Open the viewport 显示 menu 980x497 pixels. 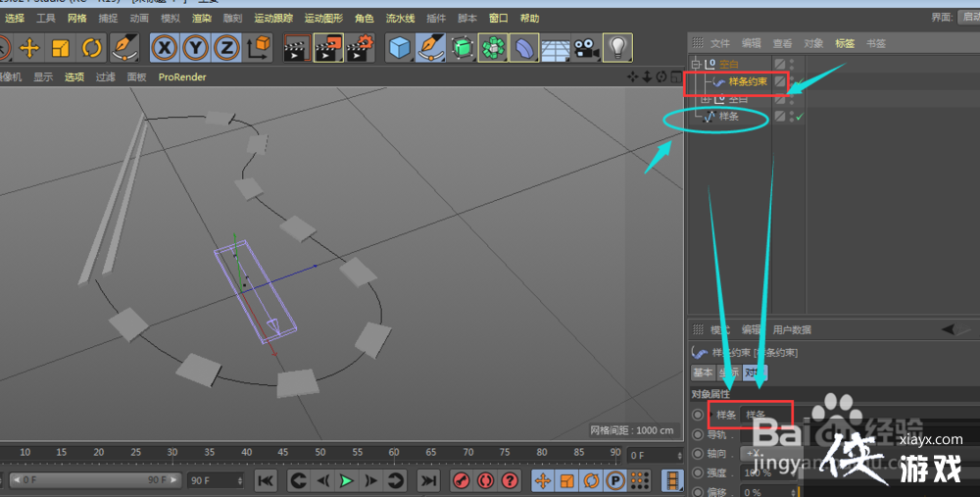tap(43, 76)
